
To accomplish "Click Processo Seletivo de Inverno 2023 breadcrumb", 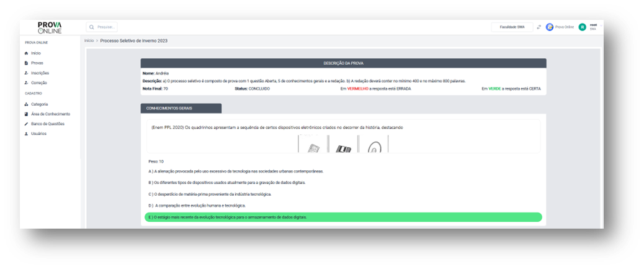I will [x=134, y=41].
